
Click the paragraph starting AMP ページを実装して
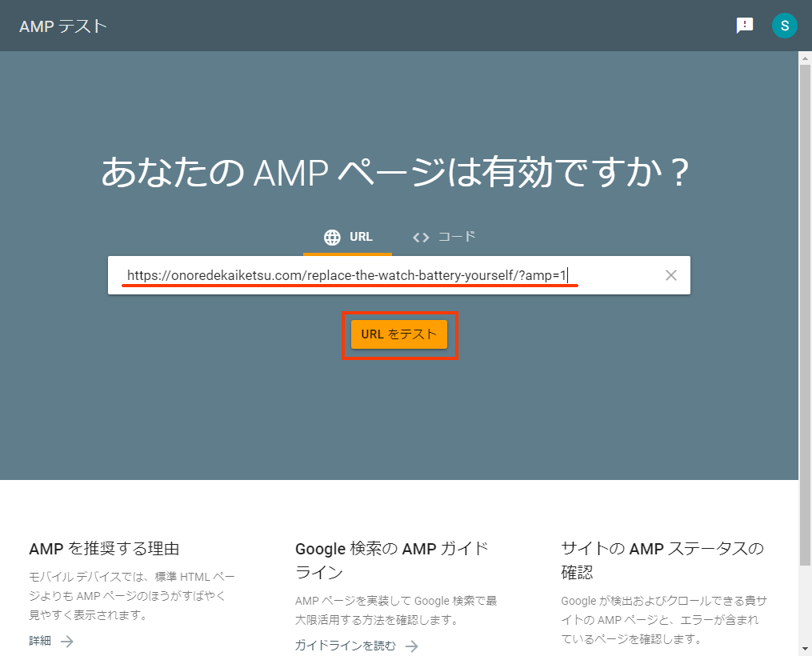[x=396, y=610]
